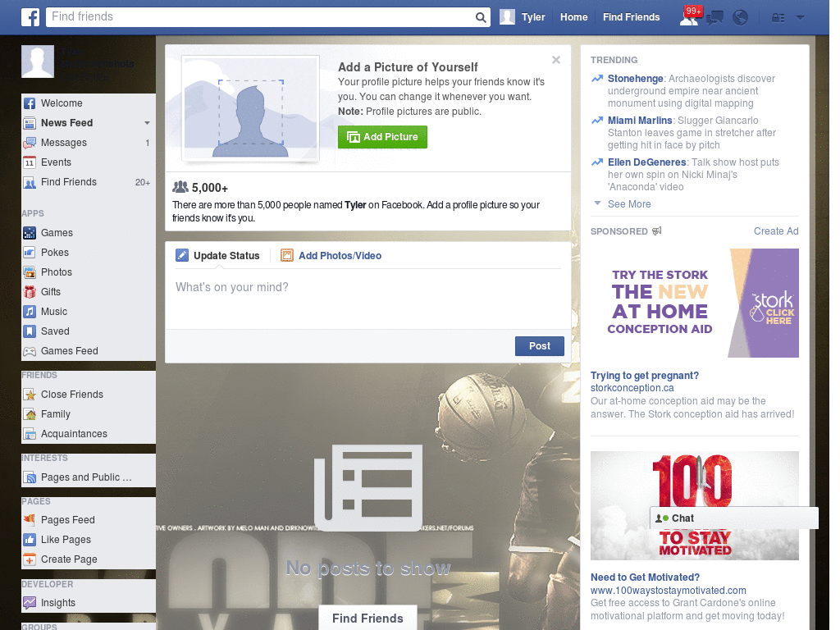The width and height of the screenshot is (840, 630).
Task: Click the search magnifier icon
Action: pyautogui.click(x=481, y=17)
